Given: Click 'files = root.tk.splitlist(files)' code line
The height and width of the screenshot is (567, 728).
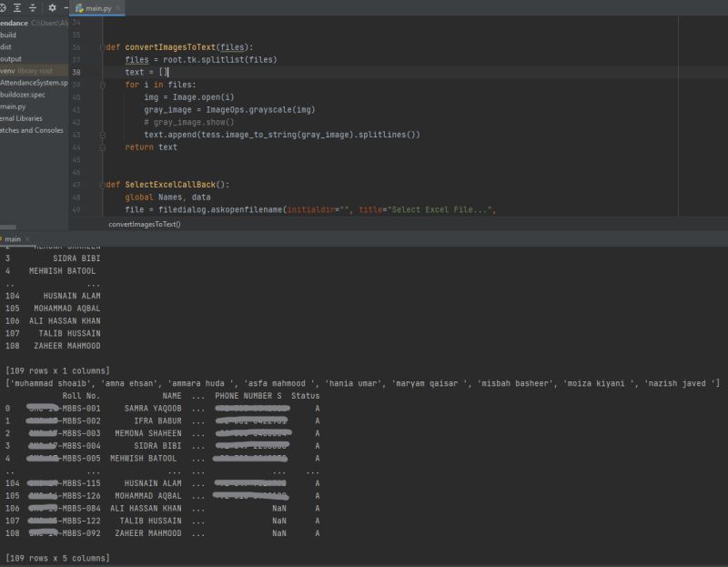Looking at the screenshot, I should 200,60.
